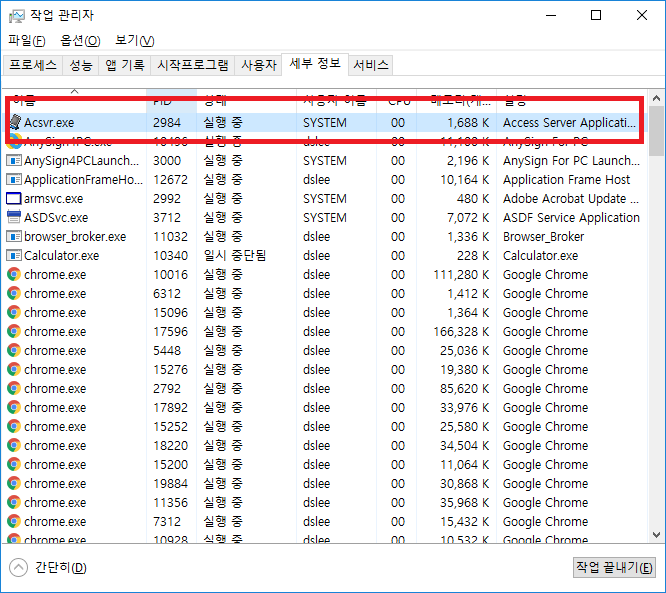Switch to the 서비스 tab

click(x=371, y=65)
